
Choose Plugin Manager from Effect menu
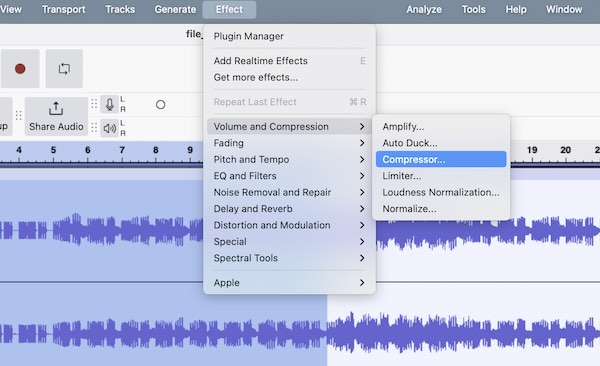pyautogui.click(x=289, y=36)
